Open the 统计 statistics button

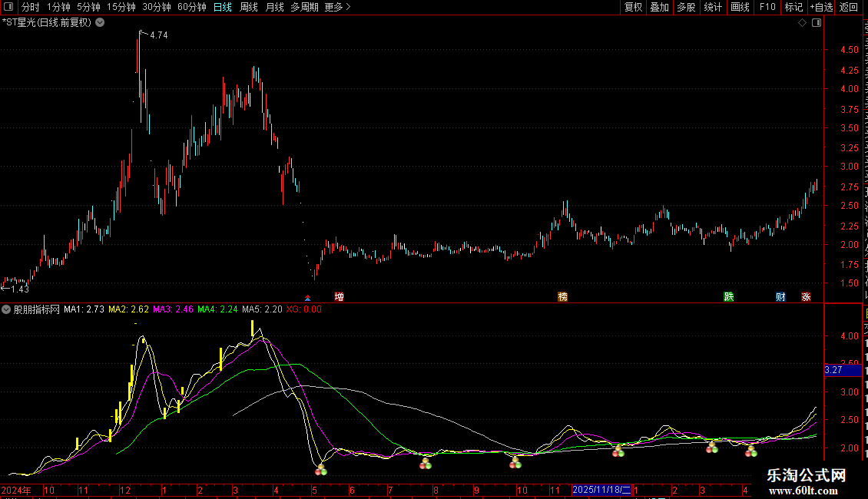(712, 7)
